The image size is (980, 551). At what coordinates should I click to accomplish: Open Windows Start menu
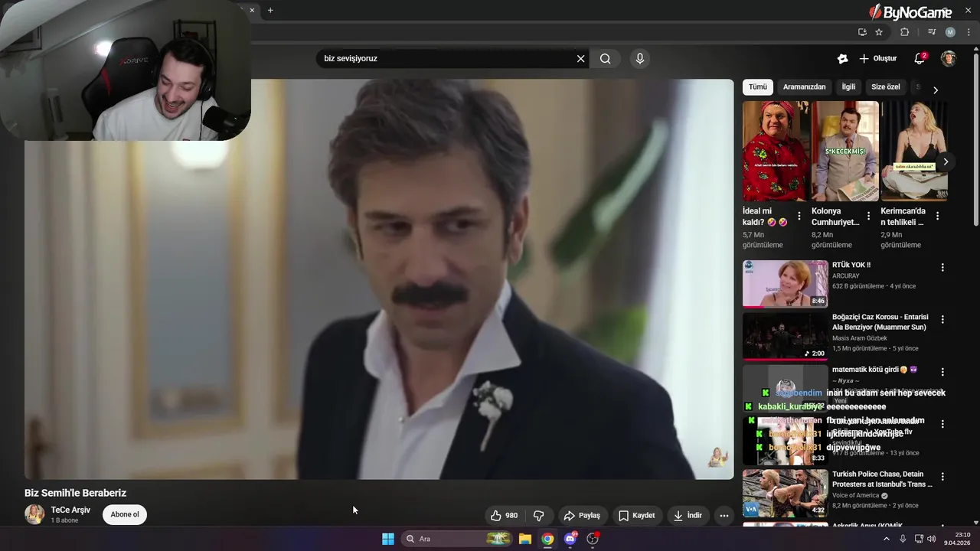(388, 539)
